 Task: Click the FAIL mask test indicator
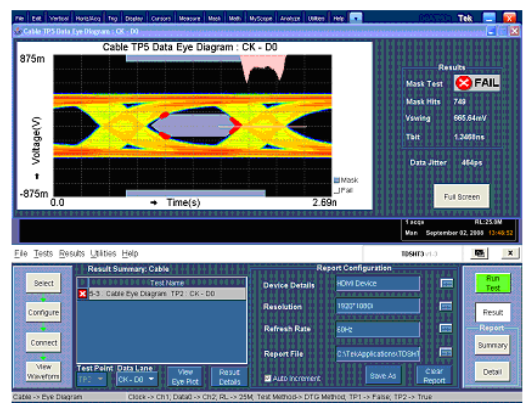tap(477, 82)
